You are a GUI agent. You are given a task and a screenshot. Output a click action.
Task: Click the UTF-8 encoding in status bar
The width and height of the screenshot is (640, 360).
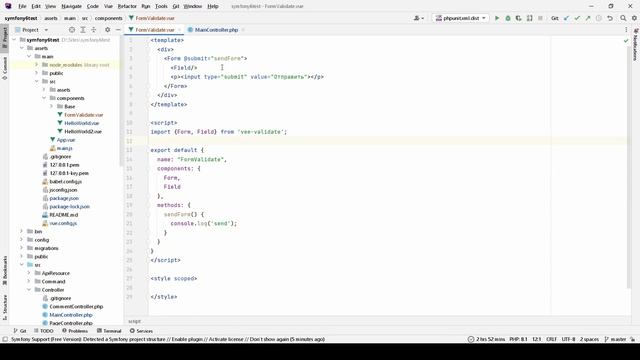(x=568, y=339)
